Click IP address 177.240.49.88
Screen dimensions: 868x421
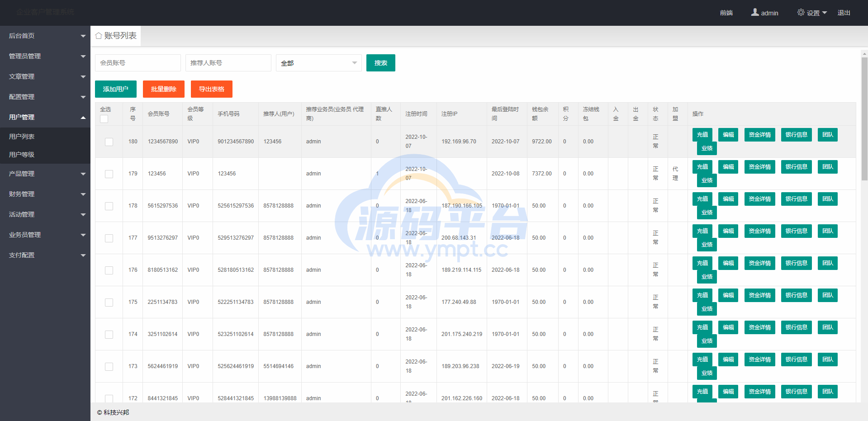[x=459, y=302]
